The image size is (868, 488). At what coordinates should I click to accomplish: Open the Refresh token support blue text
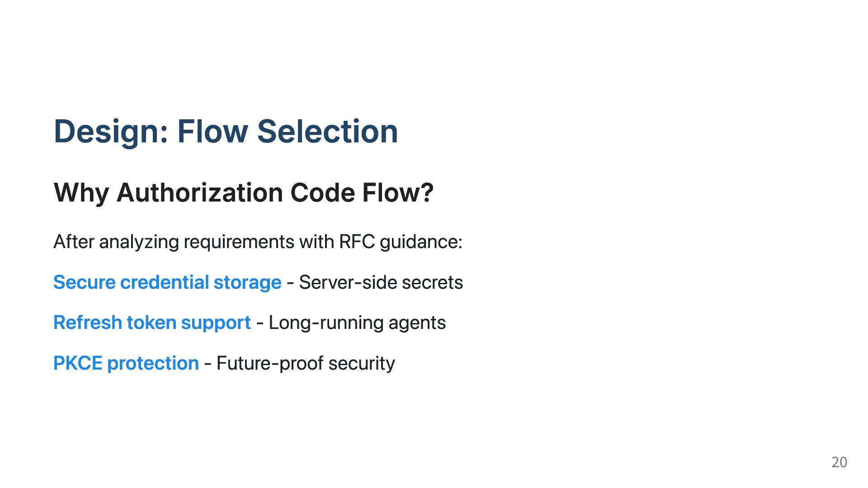[152, 323]
